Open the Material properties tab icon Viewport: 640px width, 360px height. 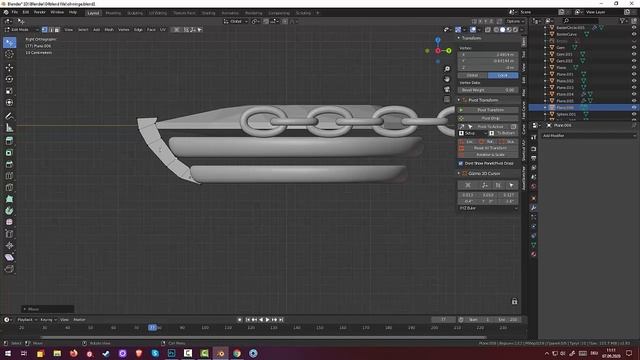click(533, 254)
